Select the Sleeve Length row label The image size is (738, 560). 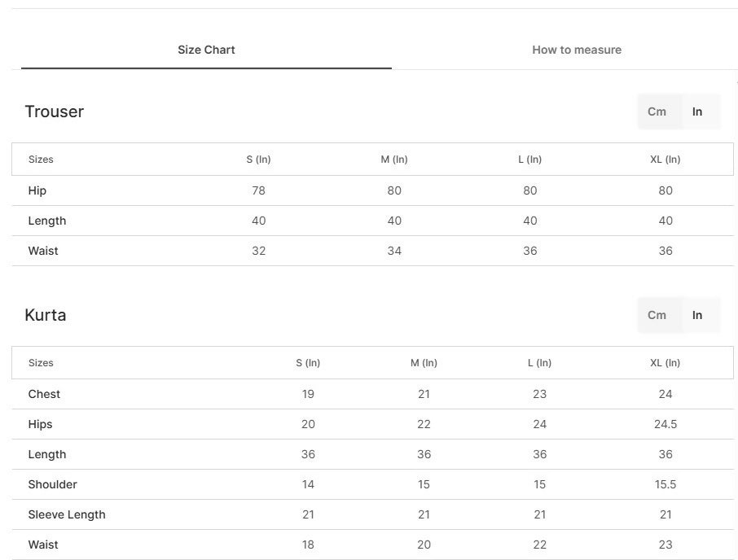click(x=66, y=514)
